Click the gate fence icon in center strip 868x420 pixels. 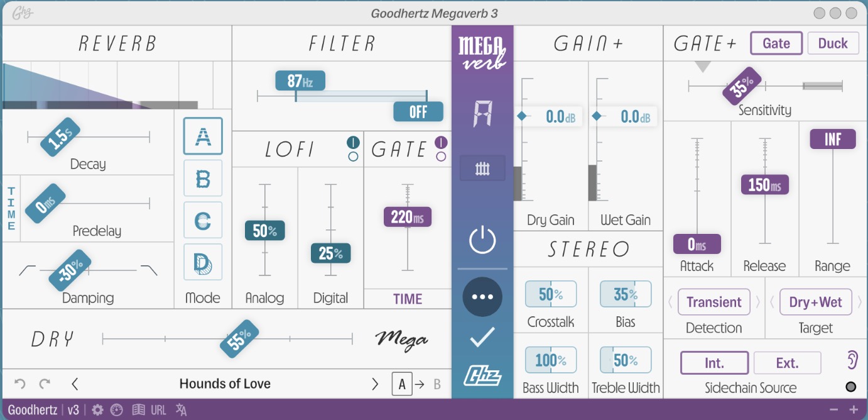pyautogui.click(x=482, y=169)
